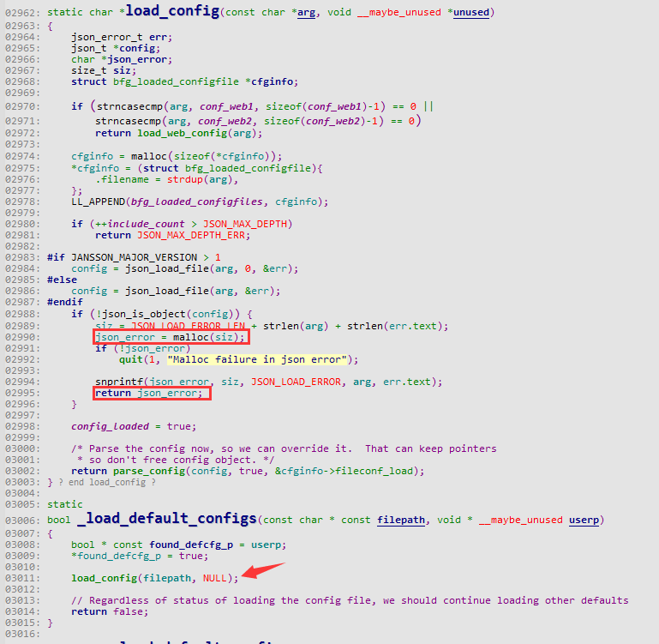Click "Malloc failure in json error" string
659x644 pixels.
point(257,359)
